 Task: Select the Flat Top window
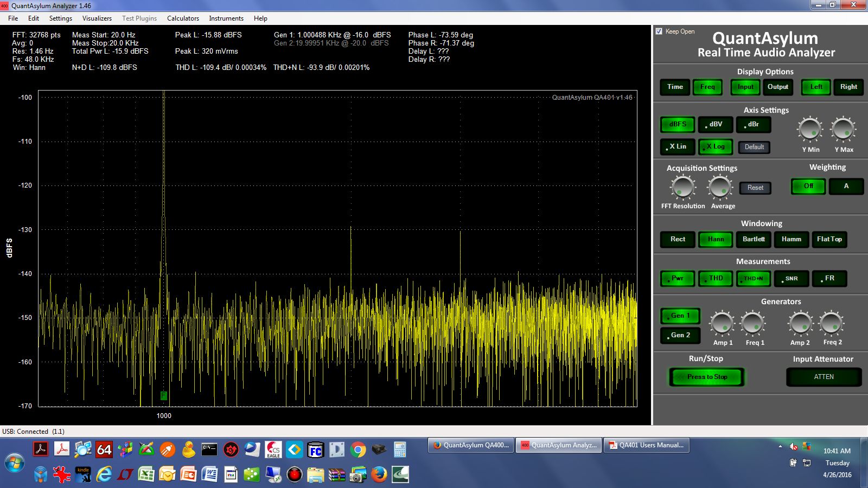[x=829, y=239]
